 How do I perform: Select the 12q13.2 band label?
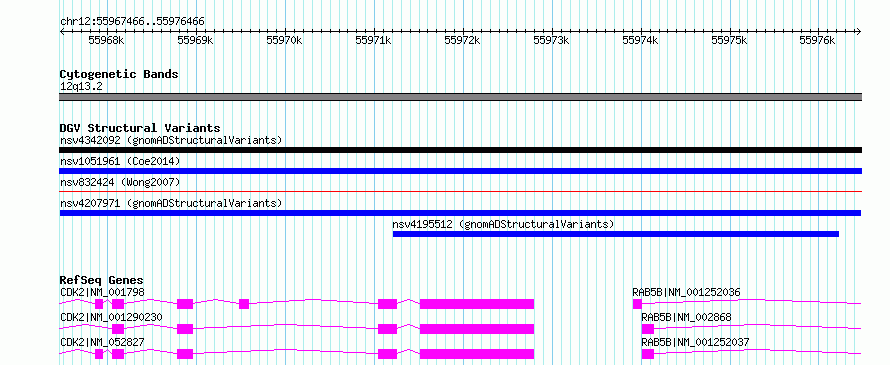coord(81,86)
